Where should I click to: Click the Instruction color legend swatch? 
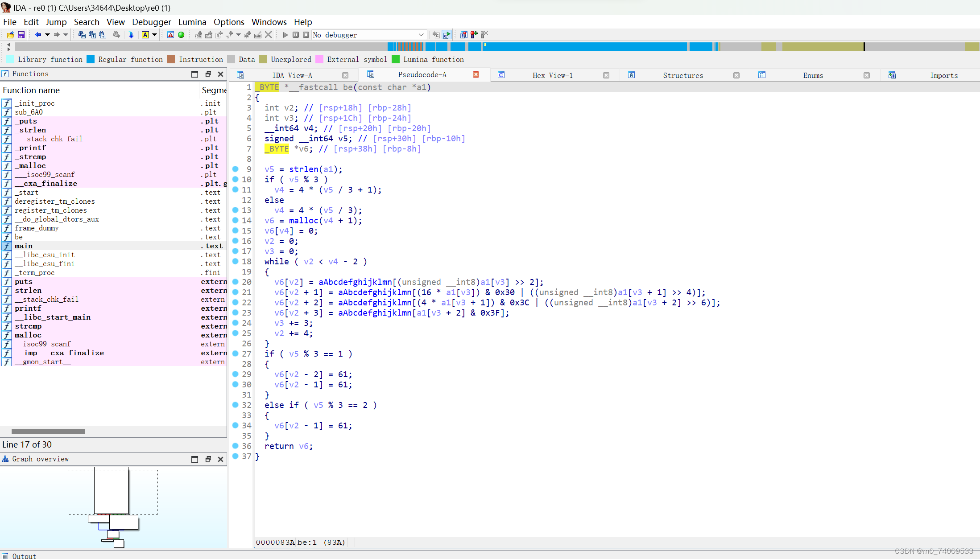coord(171,60)
